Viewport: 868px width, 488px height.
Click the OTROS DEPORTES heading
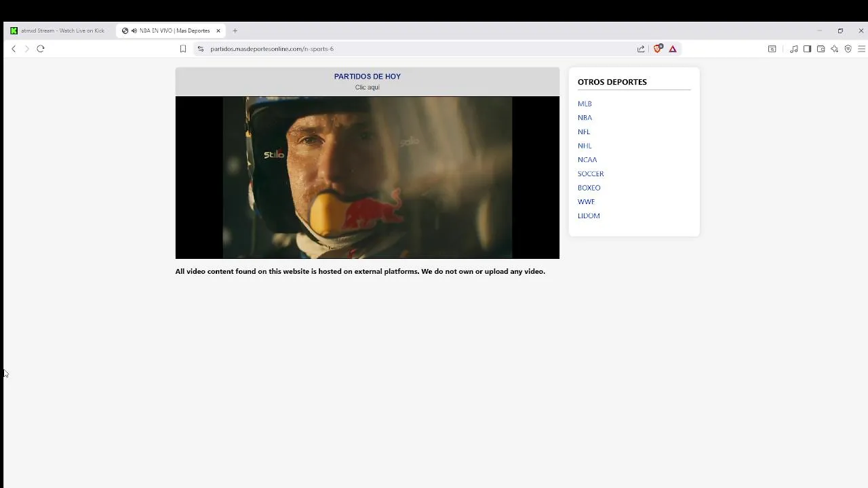point(612,82)
